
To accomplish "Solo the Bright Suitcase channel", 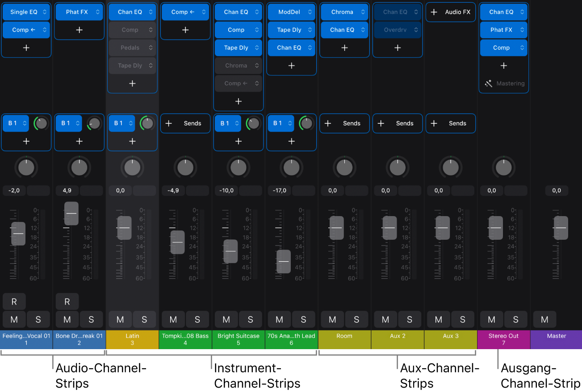I will pos(251,319).
